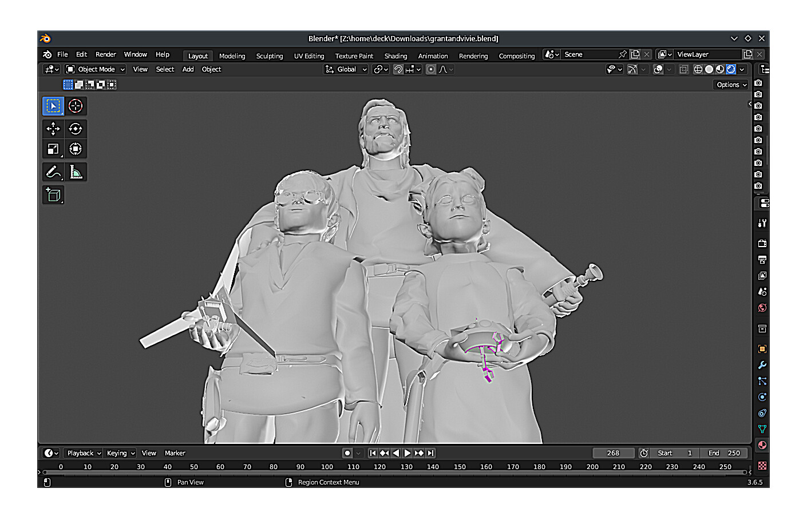Switch to the UV Editing workspace tab
The image size is (807, 532).
[x=309, y=56]
